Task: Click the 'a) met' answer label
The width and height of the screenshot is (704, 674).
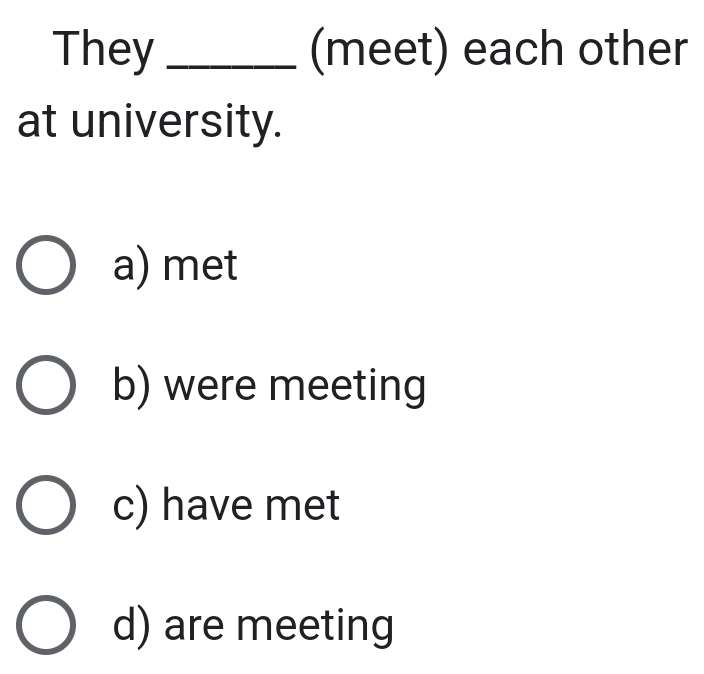Action: point(175,267)
